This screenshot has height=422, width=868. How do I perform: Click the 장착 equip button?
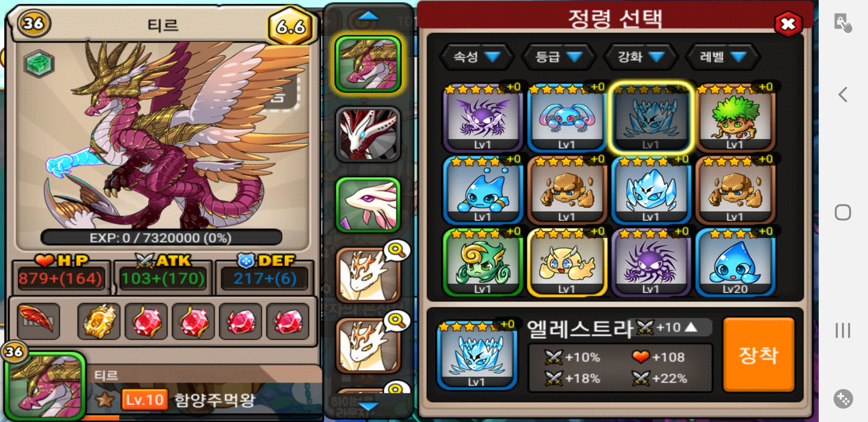tap(759, 354)
